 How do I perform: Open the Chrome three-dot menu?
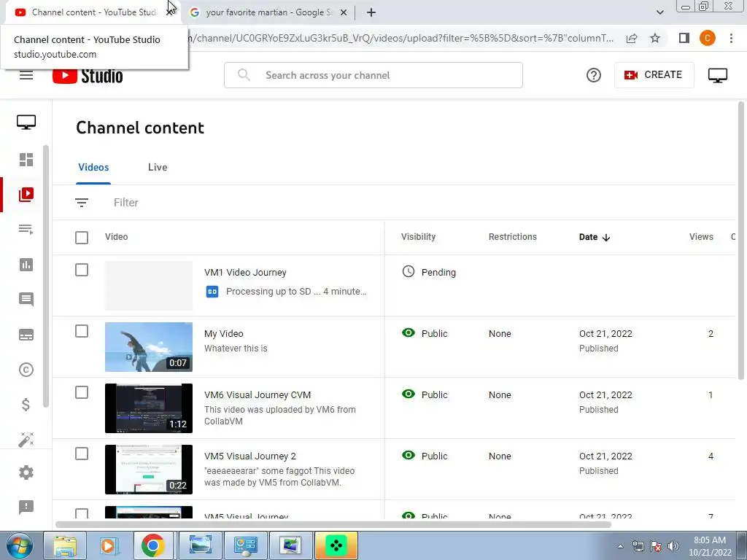click(731, 38)
